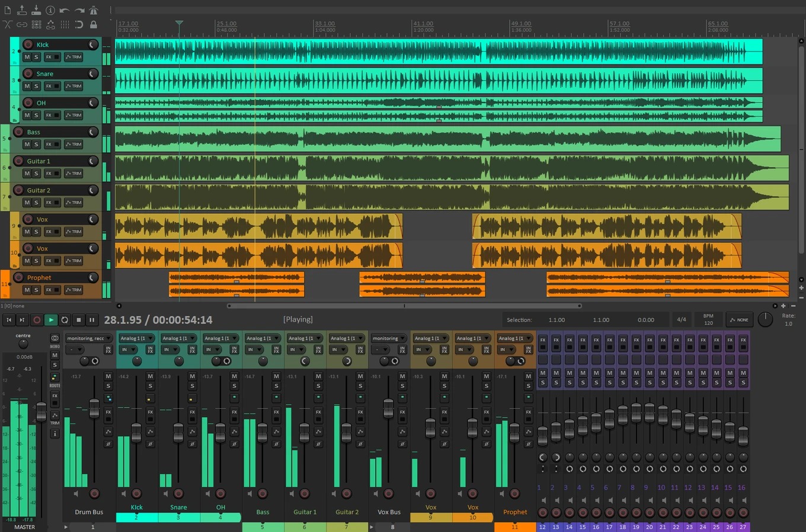The image size is (806, 532).
Task: Click IN FX button on OH mixer channel
Action: tap(234, 350)
